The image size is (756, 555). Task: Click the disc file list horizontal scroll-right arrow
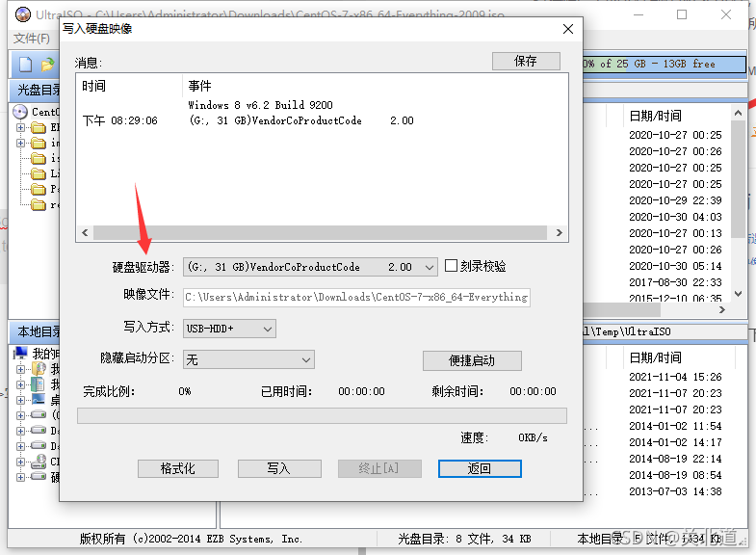point(721,310)
